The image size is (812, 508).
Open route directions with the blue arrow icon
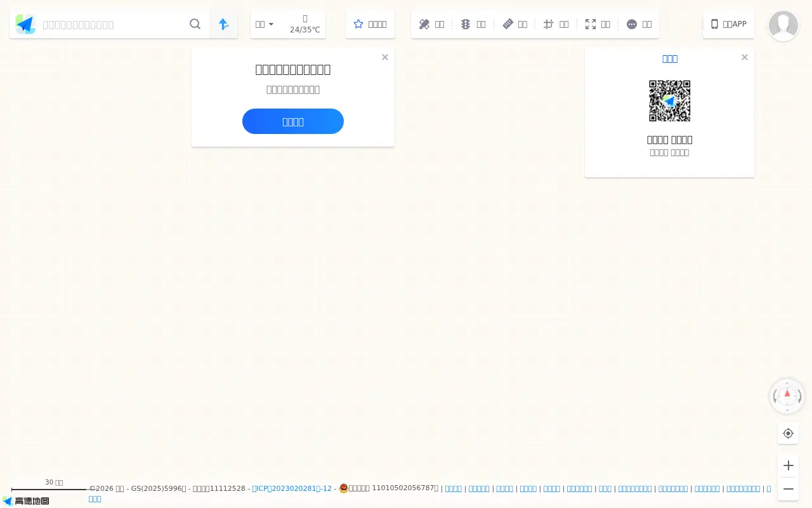coord(223,24)
